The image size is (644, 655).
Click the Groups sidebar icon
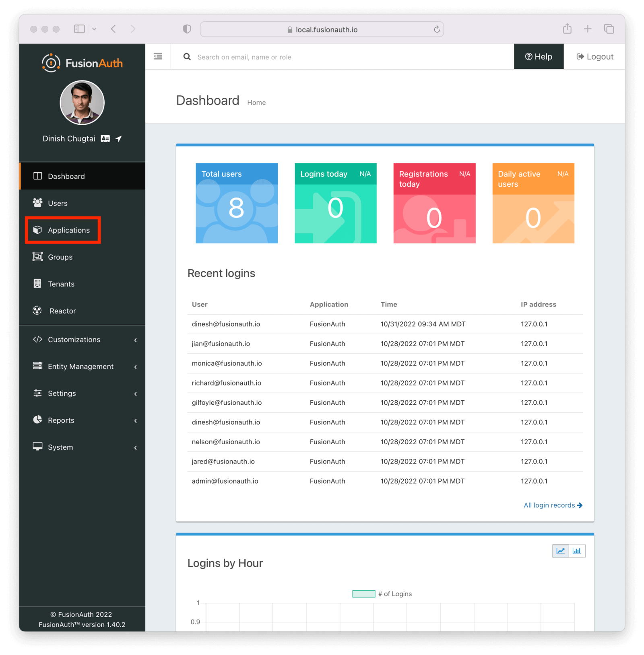[37, 257]
